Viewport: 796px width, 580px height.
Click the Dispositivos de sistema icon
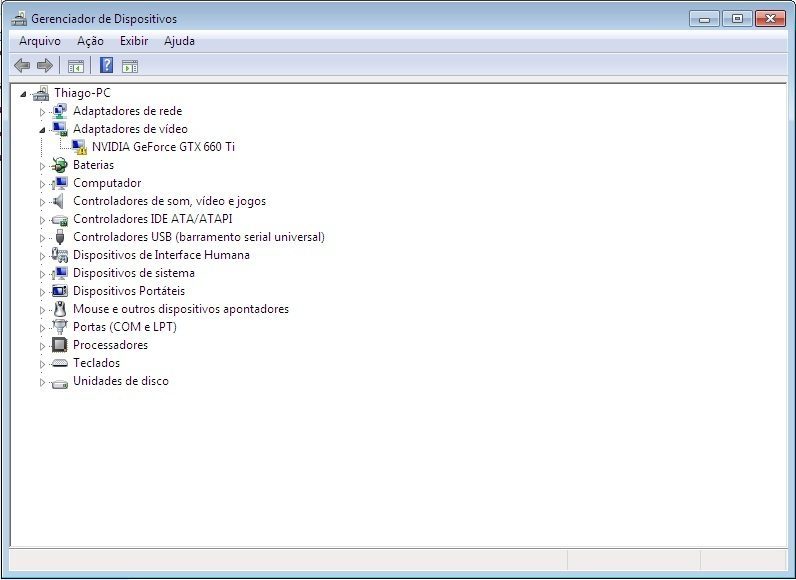(x=60, y=273)
